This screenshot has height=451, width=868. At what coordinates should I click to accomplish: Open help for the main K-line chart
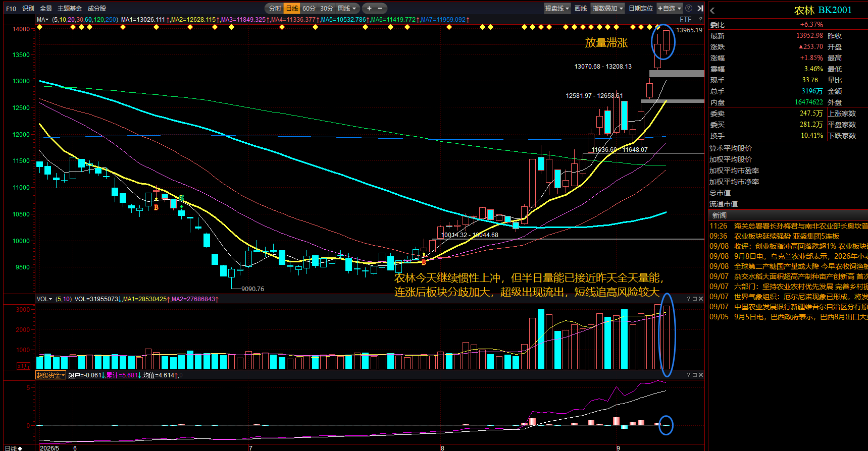(x=700, y=20)
